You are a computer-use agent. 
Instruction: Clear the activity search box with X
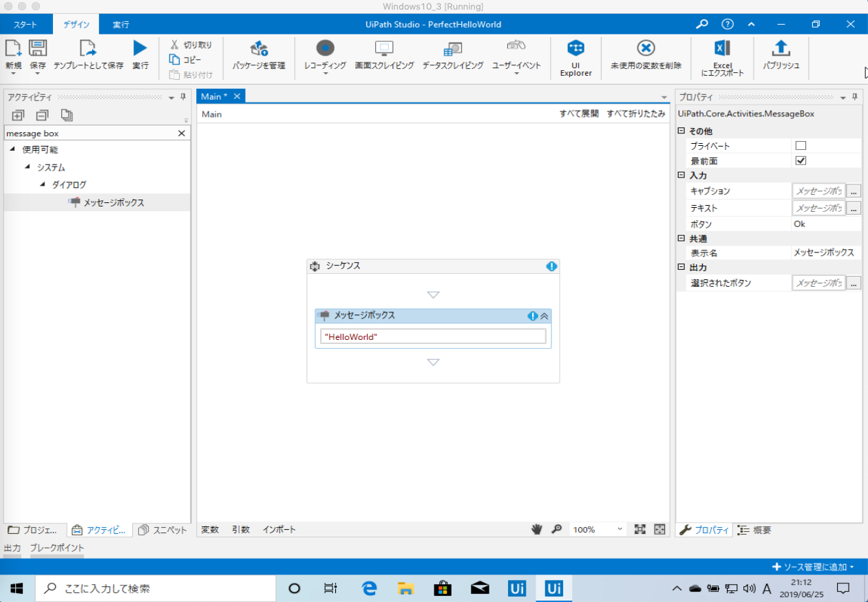(x=182, y=133)
